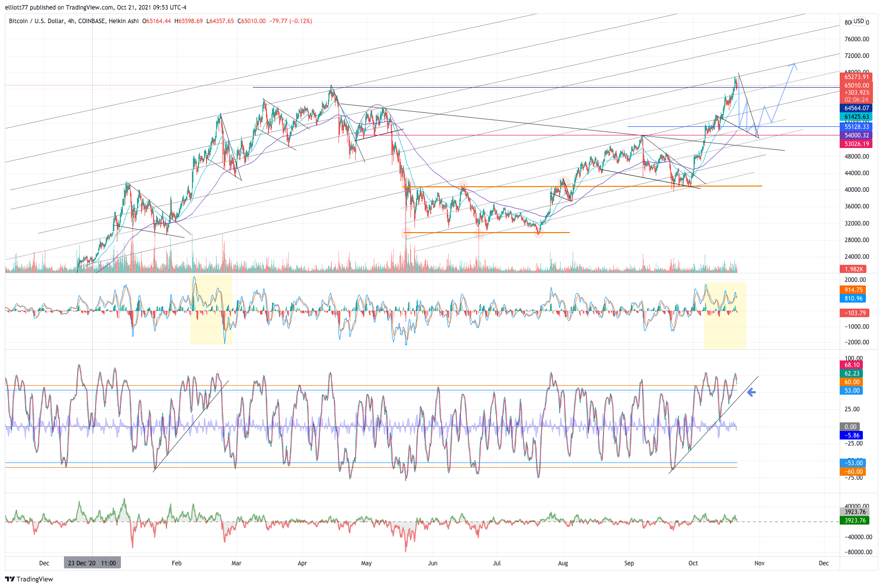Click the high value H65598.69

point(189,21)
